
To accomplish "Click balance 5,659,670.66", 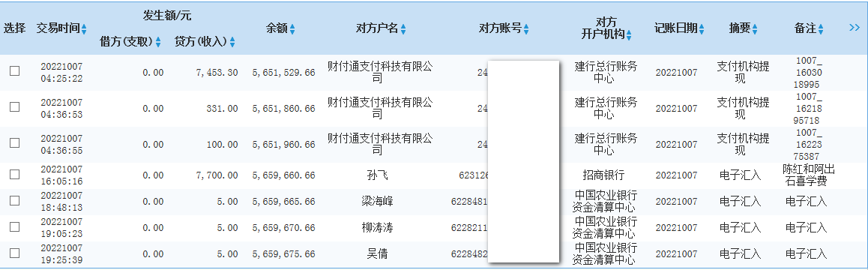I will 284,228.
